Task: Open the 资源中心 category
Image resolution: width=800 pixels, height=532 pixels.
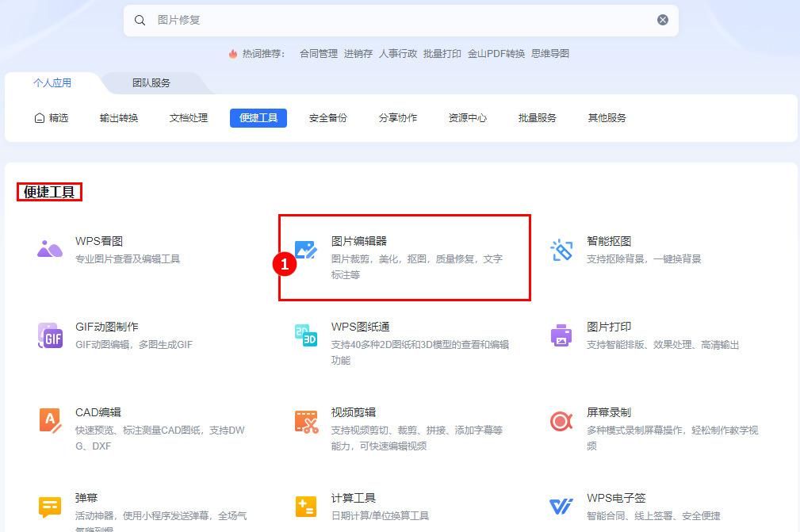Action: [x=467, y=118]
